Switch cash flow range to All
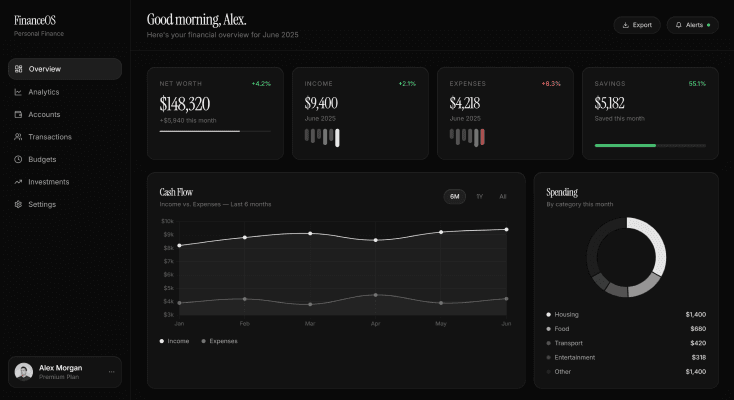The height and width of the screenshot is (400, 734). click(x=503, y=197)
